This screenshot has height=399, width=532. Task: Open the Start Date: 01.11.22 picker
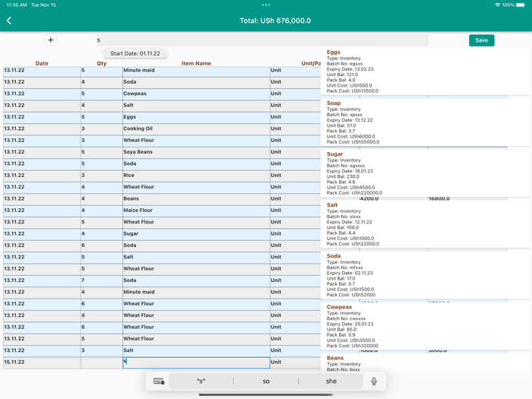[135, 54]
